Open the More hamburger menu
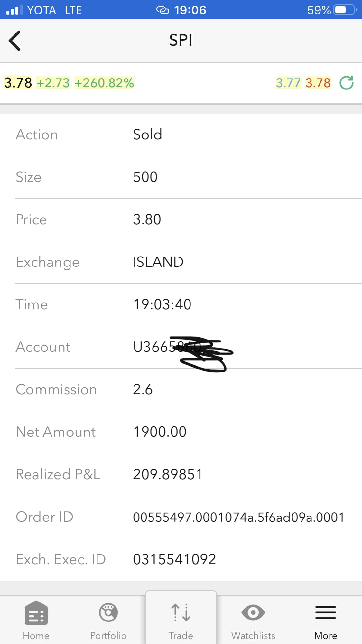The image size is (362, 644). click(325, 612)
